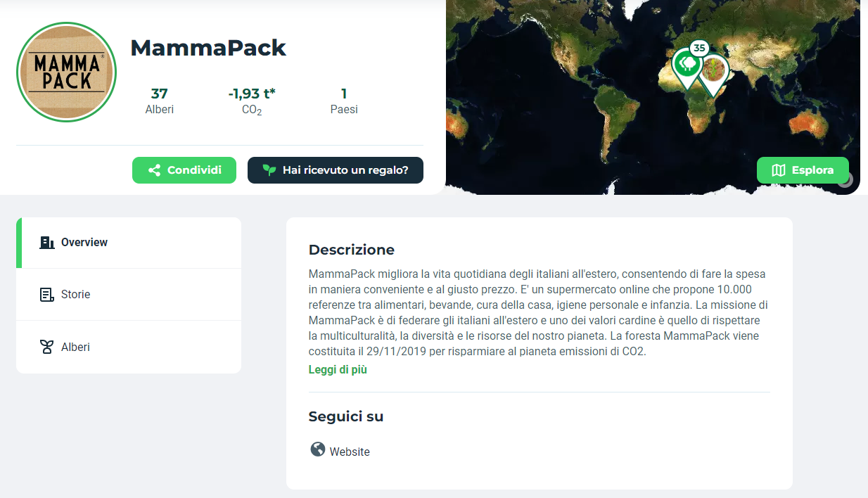Click the building icon beside Overview
Screen dimensions: 868x498
point(47,243)
